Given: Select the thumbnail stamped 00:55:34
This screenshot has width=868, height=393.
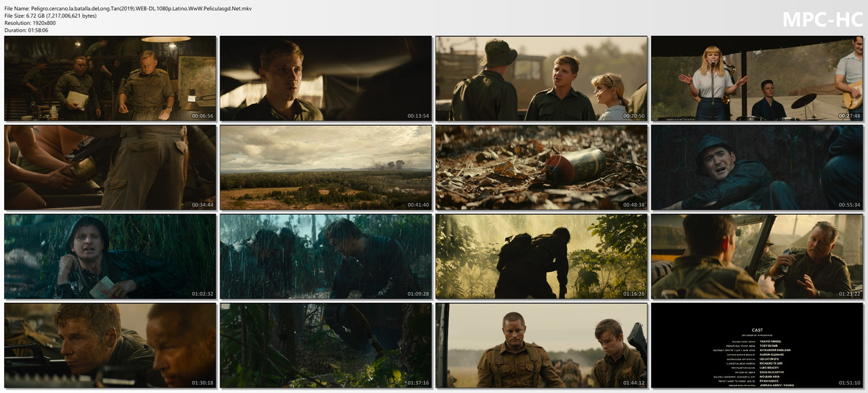Looking at the screenshot, I should tap(757, 167).
